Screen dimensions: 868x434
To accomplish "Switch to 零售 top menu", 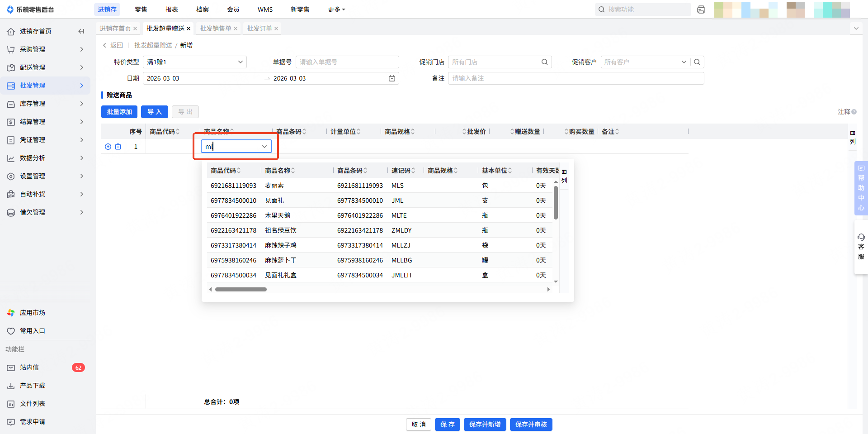I will point(141,10).
